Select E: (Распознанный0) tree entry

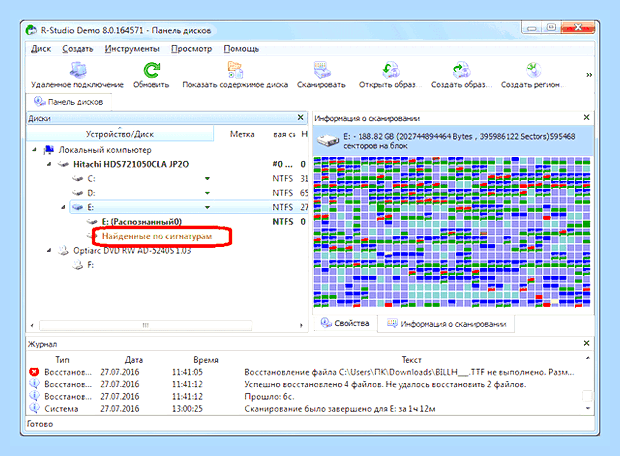(142, 222)
